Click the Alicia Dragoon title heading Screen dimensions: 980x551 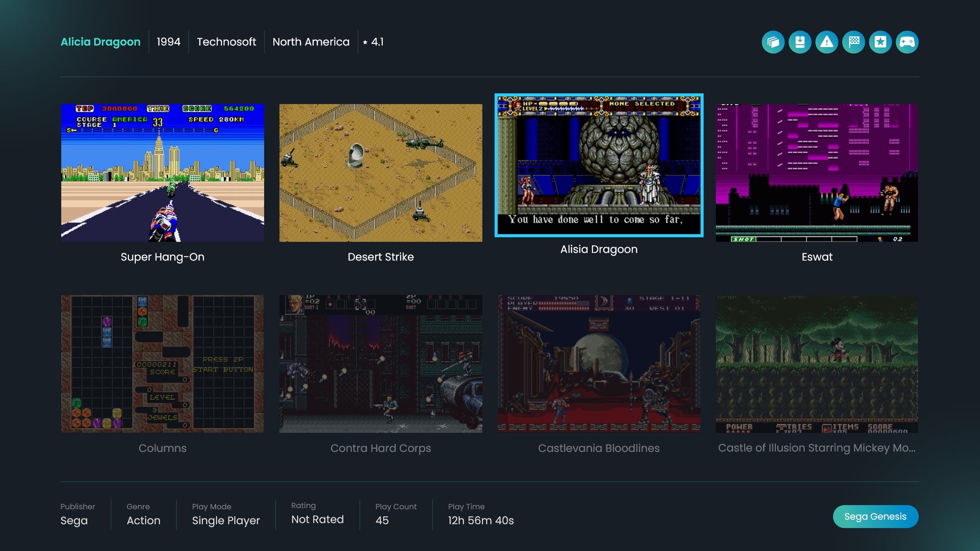pyautogui.click(x=101, y=42)
